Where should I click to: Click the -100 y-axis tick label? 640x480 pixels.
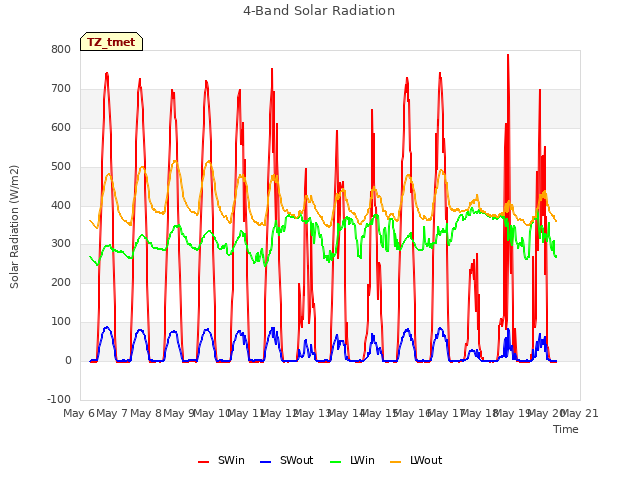tap(59, 399)
